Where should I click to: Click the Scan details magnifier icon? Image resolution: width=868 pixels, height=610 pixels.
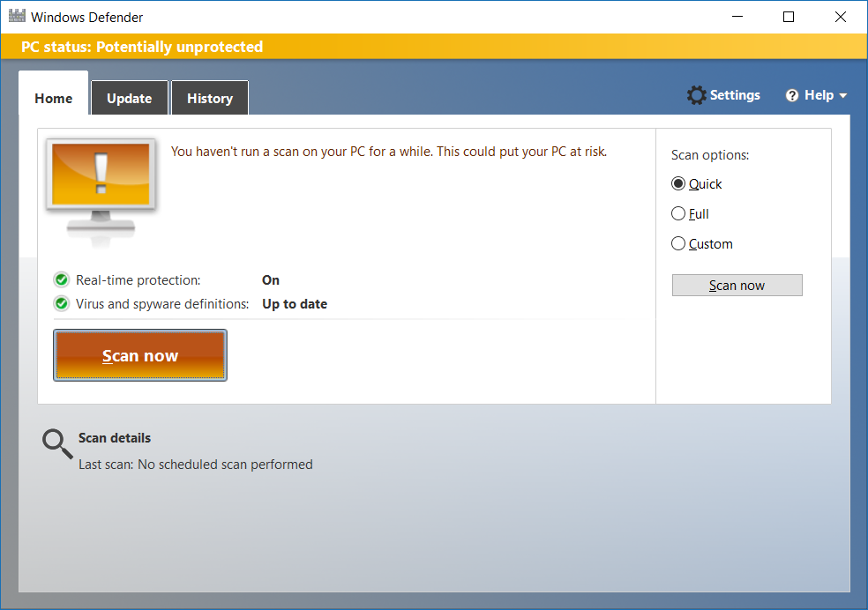(x=57, y=444)
